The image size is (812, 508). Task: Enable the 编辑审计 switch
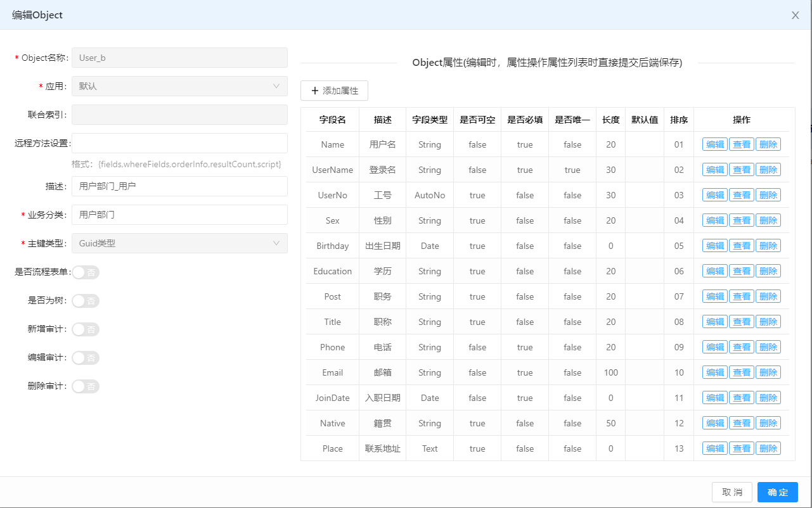click(x=86, y=358)
